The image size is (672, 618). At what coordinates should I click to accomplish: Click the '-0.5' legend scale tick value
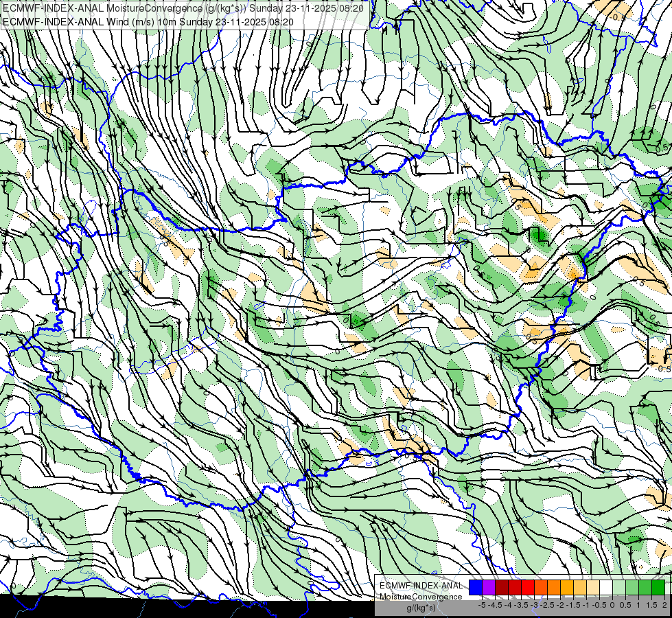point(599,605)
